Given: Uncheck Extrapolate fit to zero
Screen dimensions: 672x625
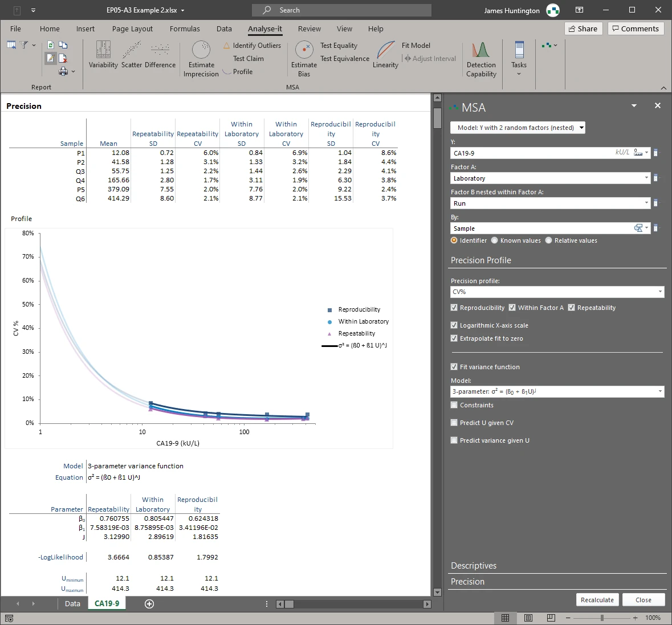Looking at the screenshot, I should [x=454, y=338].
